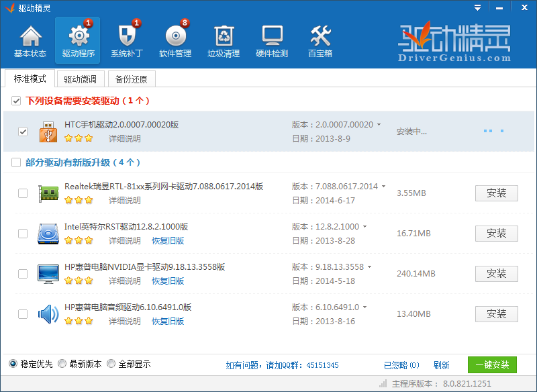Screen dimensions: 537x392
Task: Expand Intel version 12.8.2.1000 dropdown
Action: [364, 227]
